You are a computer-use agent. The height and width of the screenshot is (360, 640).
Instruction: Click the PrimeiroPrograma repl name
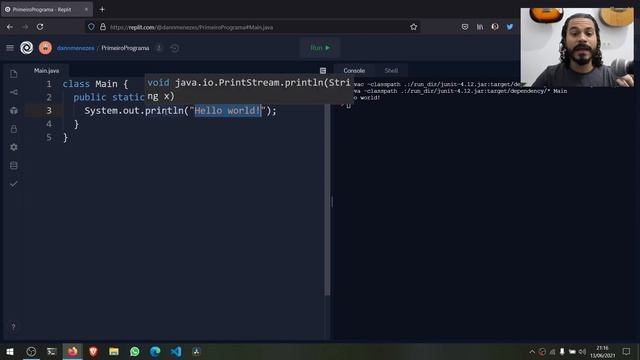click(x=125, y=48)
